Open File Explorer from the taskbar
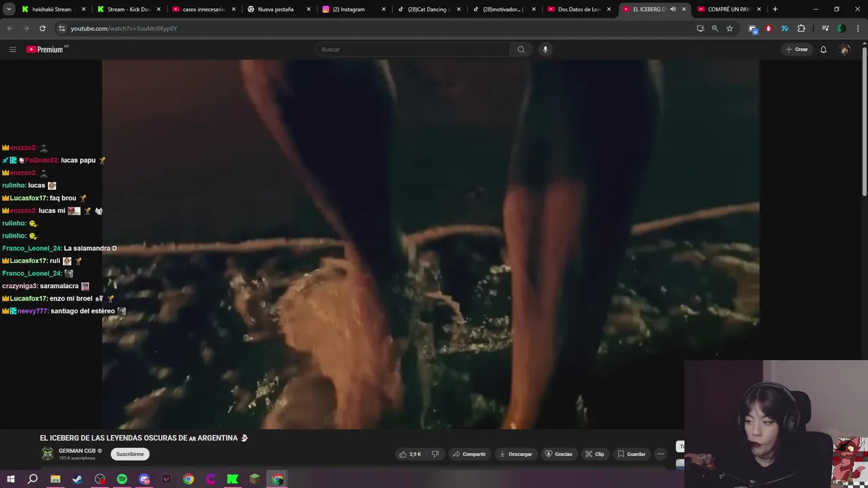This screenshot has width=868, height=488. coord(55,479)
